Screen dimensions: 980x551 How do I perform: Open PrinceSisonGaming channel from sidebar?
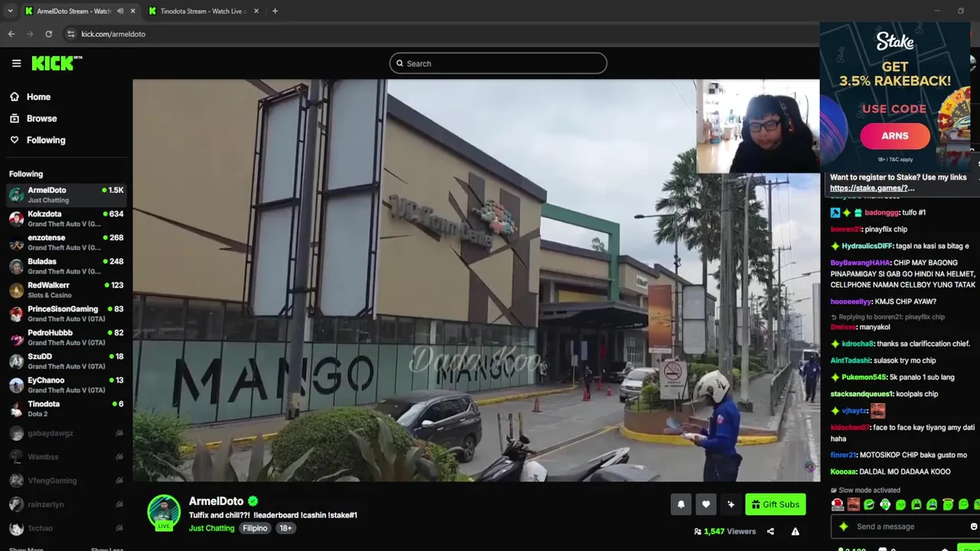point(66,313)
